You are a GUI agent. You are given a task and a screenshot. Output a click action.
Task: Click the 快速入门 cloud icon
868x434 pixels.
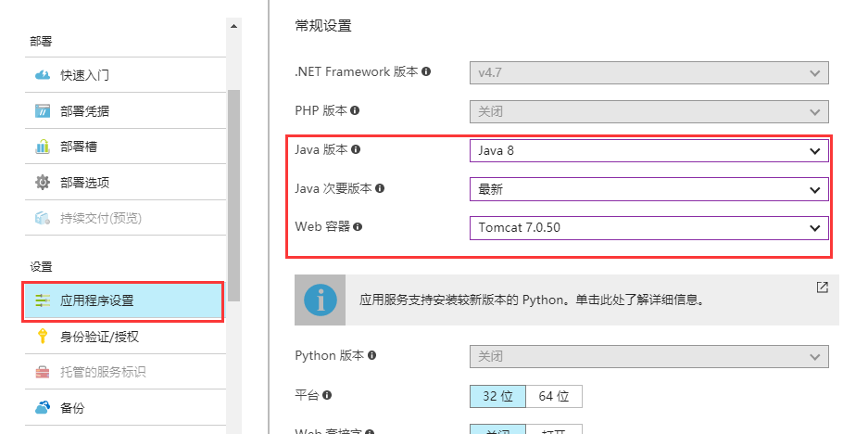42,75
